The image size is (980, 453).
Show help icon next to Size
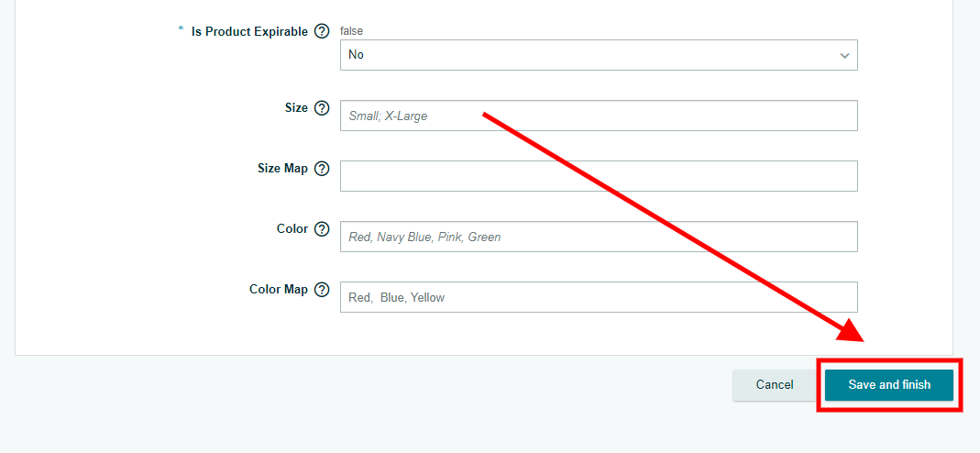pos(321,108)
